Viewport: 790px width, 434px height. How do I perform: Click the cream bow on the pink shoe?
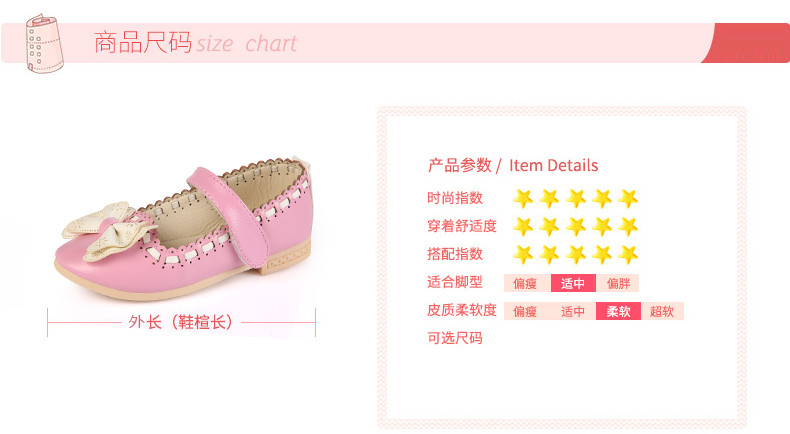click(x=108, y=231)
